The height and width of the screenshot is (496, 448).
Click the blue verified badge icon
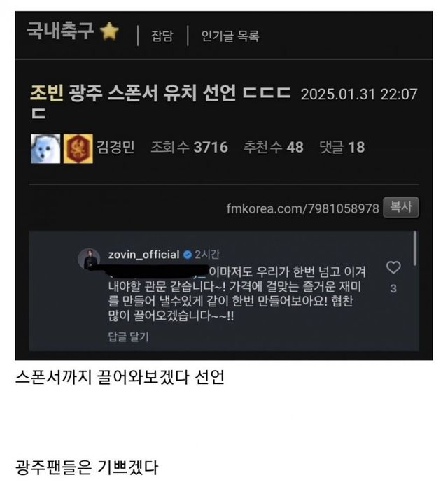coord(188,255)
